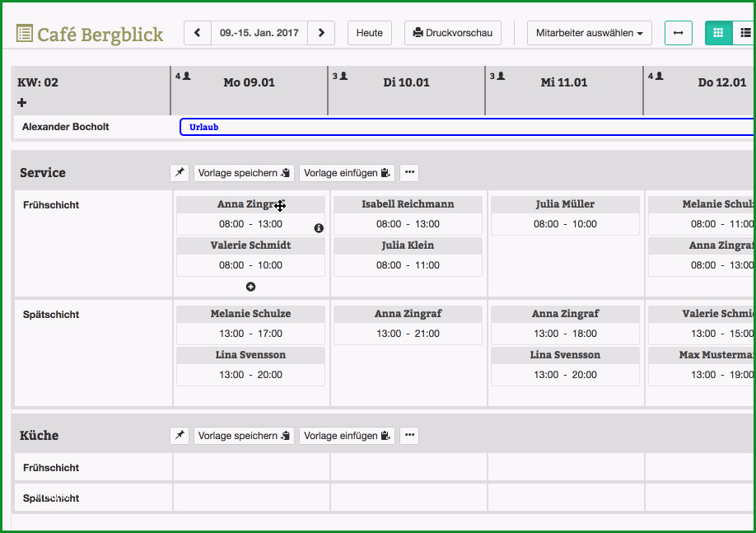
Task: Click the Service Frühschicht row label
Action: 51,205
